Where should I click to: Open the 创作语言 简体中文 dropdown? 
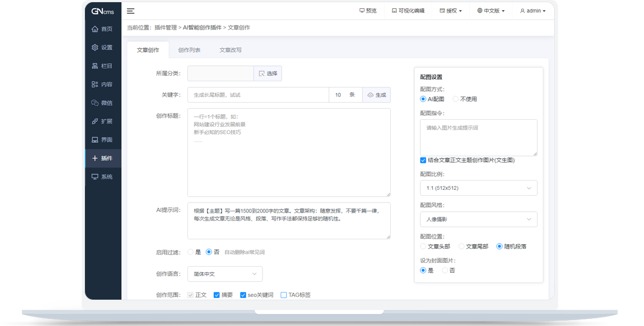pos(225,274)
